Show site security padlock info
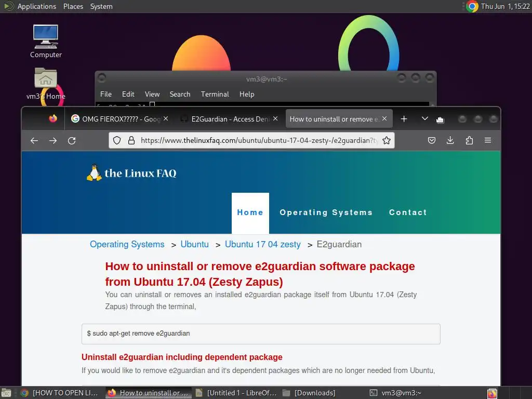Image resolution: width=532 pixels, height=399 pixels. (x=131, y=140)
